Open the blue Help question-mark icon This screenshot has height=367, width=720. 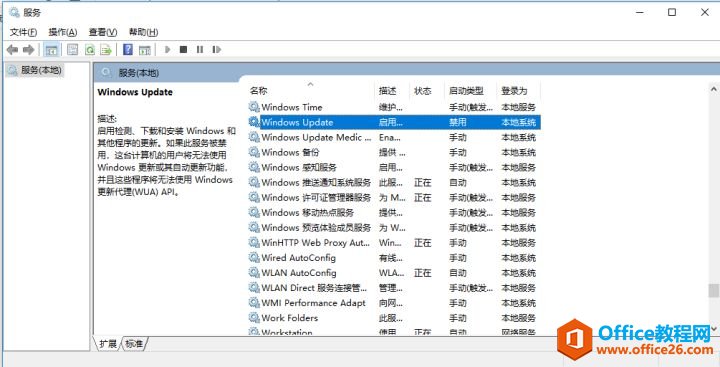(x=128, y=50)
